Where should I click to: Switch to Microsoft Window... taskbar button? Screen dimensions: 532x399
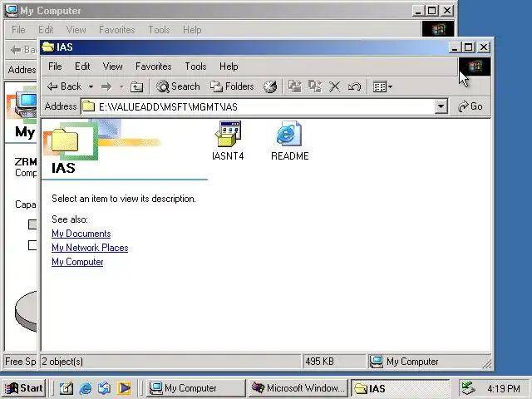click(x=298, y=388)
